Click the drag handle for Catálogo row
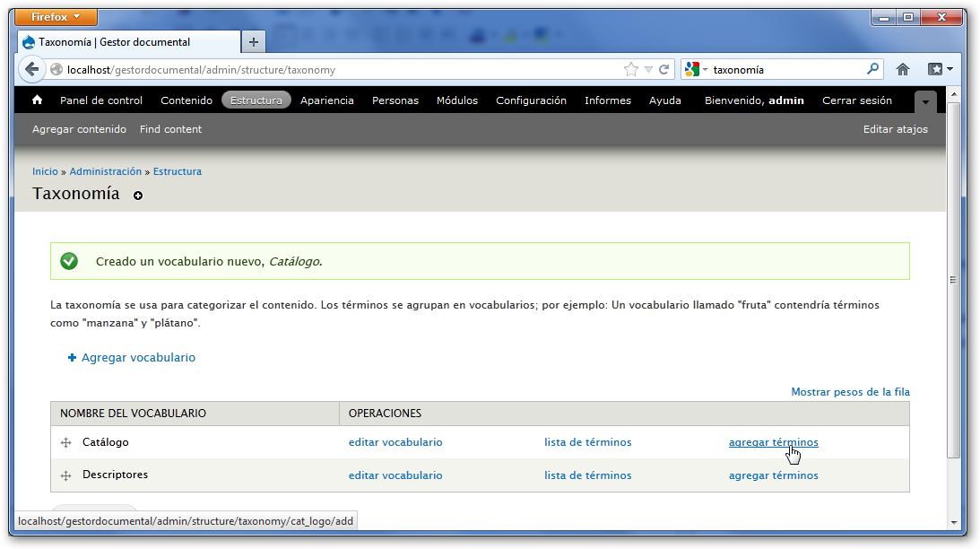This screenshot has height=549, width=980. pyautogui.click(x=65, y=443)
